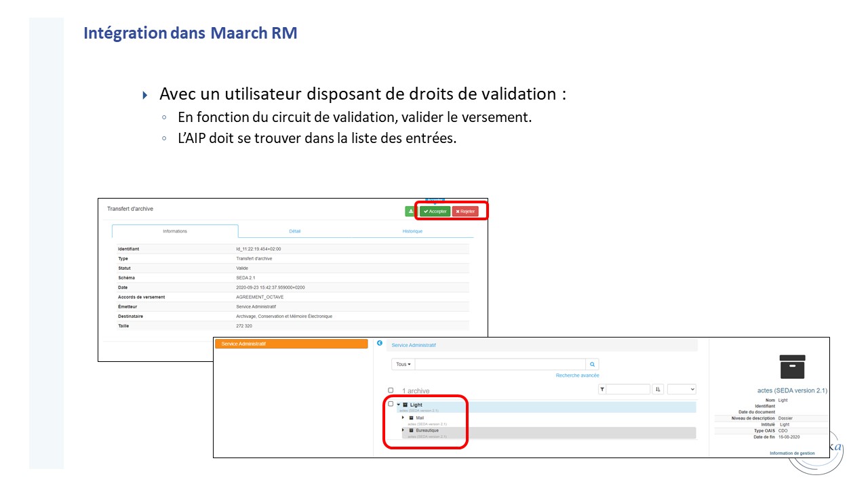Expand the Bureautique folder arrow
This screenshot has height=488, width=868.
[x=403, y=430]
